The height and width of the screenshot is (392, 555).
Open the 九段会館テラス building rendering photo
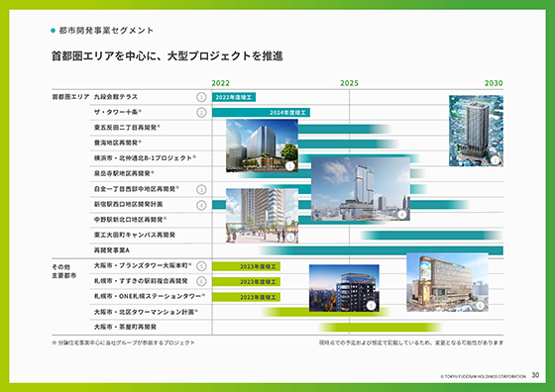(x=262, y=146)
